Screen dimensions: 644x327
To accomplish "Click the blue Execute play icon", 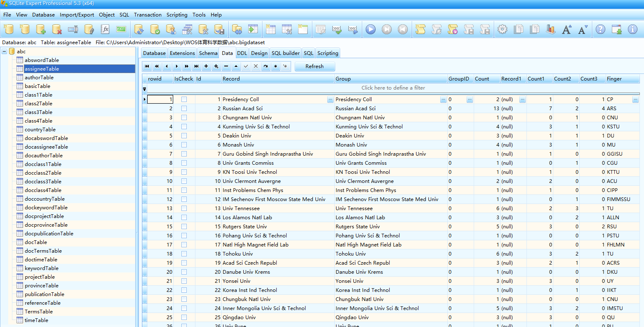I will (371, 29).
